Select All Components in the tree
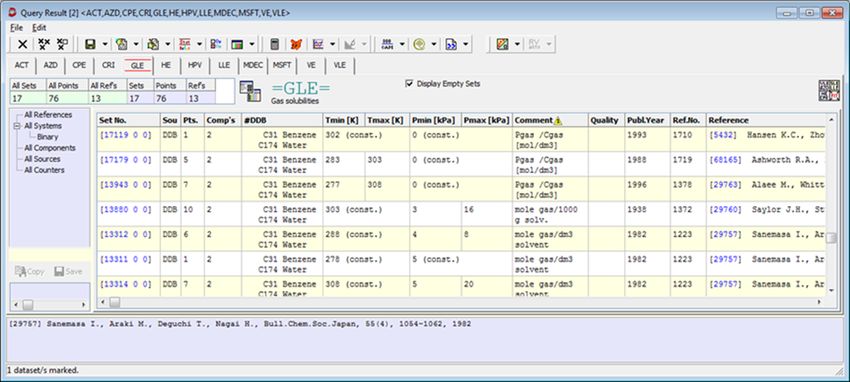850x382 pixels. pyautogui.click(x=49, y=148)
